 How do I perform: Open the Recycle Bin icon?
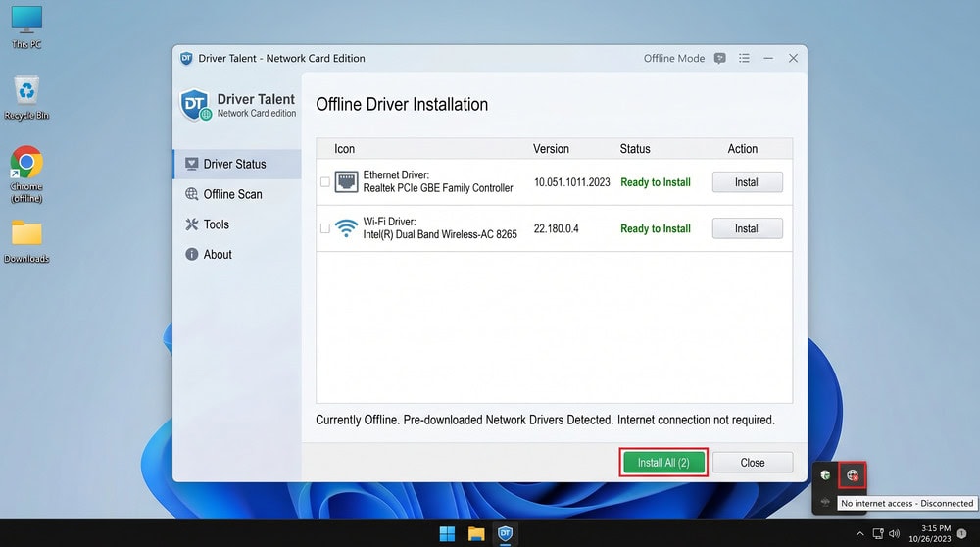pos(26,98)
